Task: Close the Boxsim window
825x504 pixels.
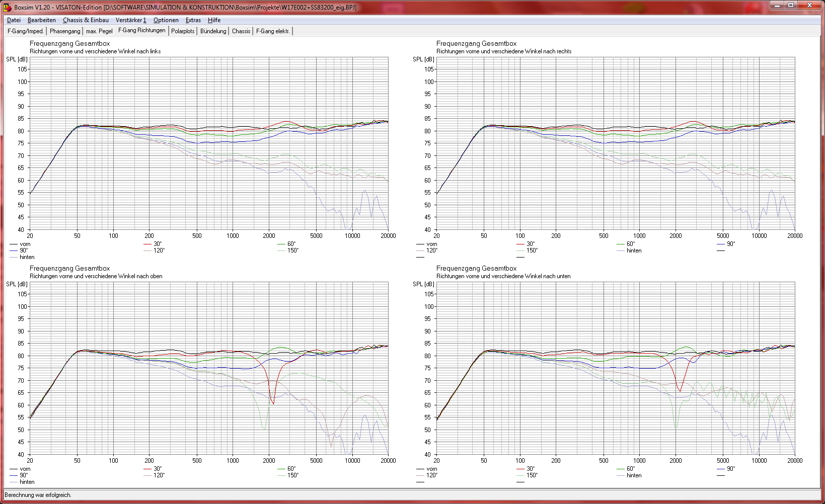Action: pos(809,6)
